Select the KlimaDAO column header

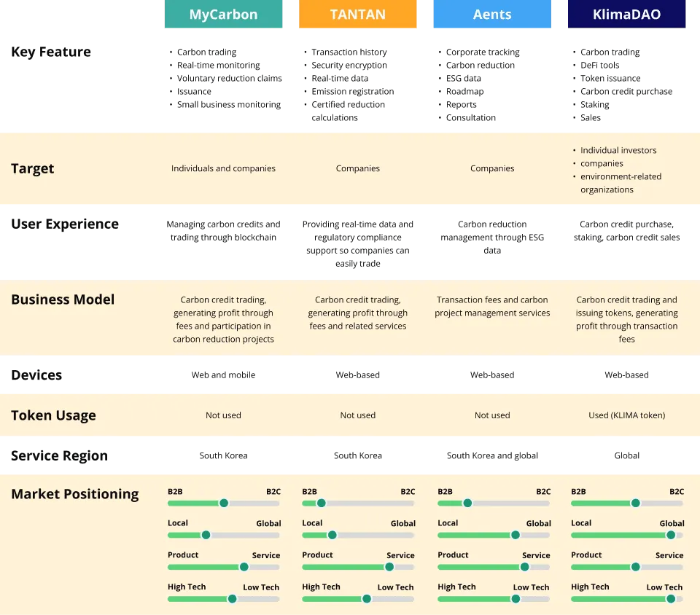626,14
